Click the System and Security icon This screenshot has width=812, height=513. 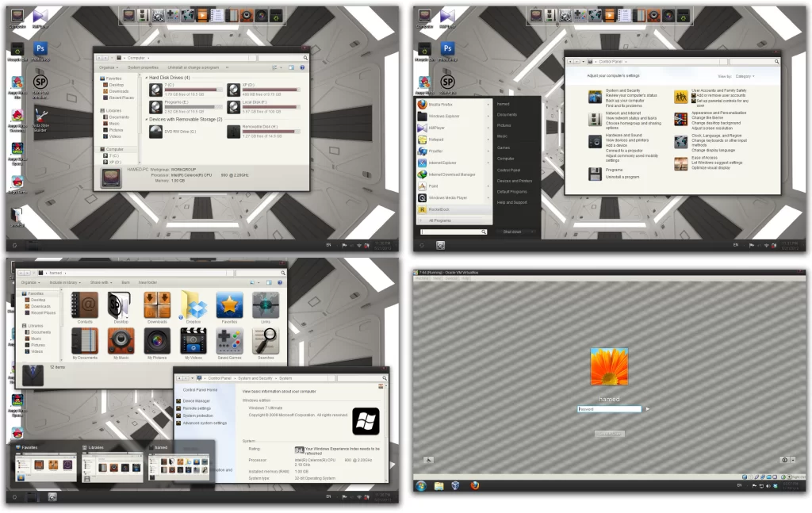595,97
